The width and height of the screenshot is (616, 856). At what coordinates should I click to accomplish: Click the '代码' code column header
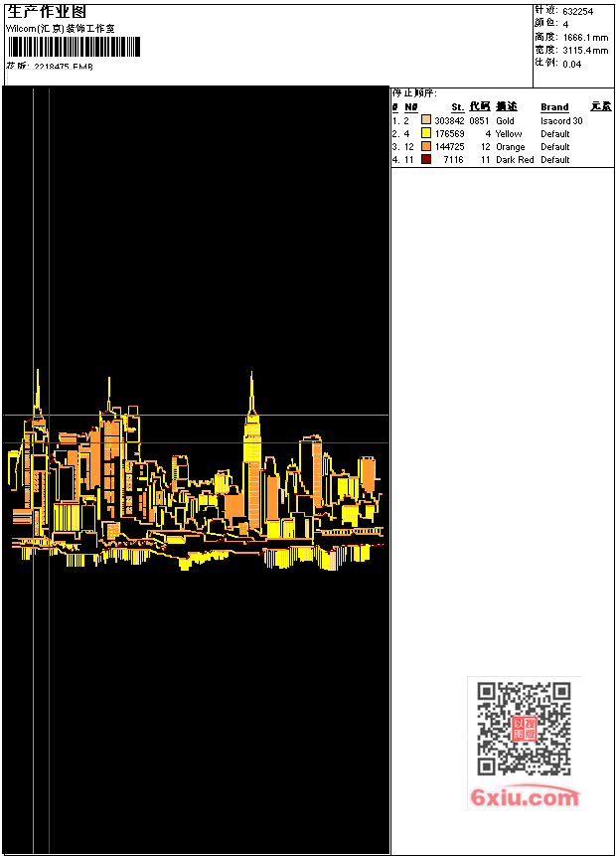[x=480, y=106]
